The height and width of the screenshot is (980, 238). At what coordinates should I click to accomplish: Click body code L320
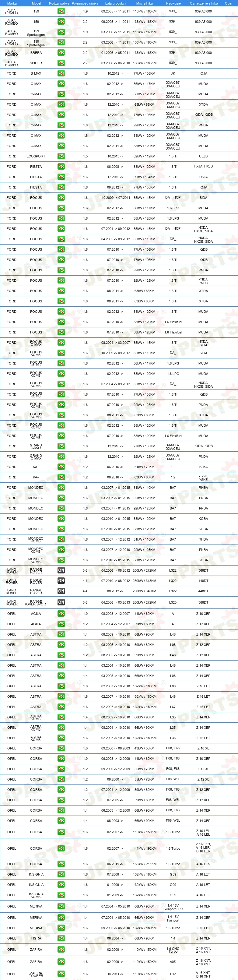[x=173, y=603]
